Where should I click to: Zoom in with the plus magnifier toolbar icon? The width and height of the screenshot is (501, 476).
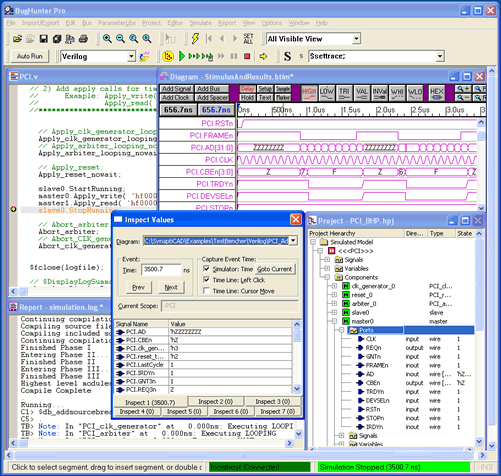point(107,39)
